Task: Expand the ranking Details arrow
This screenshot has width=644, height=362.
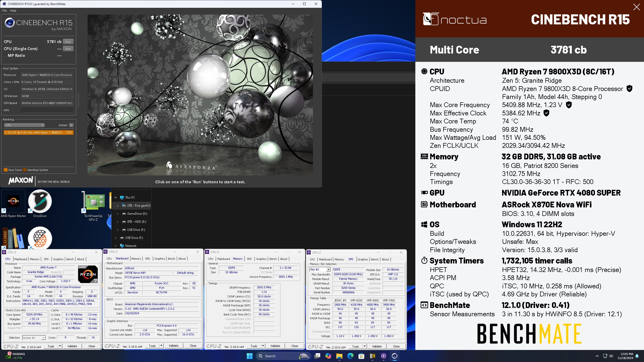Action: [x=71, y=125]
